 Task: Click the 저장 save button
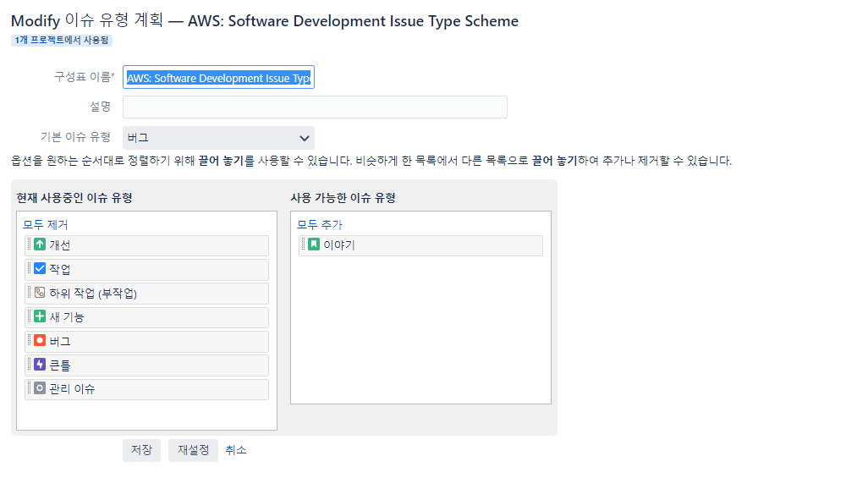pos(142,450)
